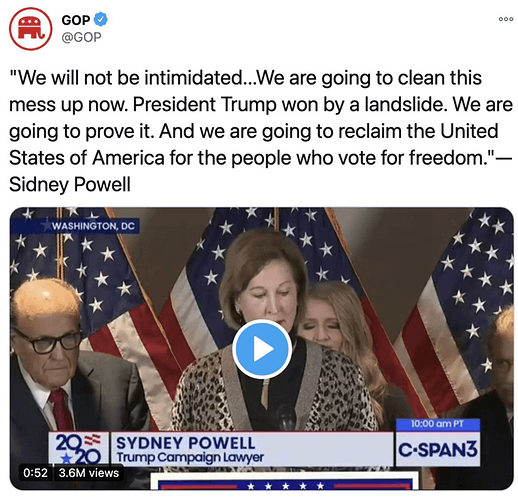Click the Trump Campaign Lawyer subtitle
Screen dimensions: 518x500
[190, 458]
